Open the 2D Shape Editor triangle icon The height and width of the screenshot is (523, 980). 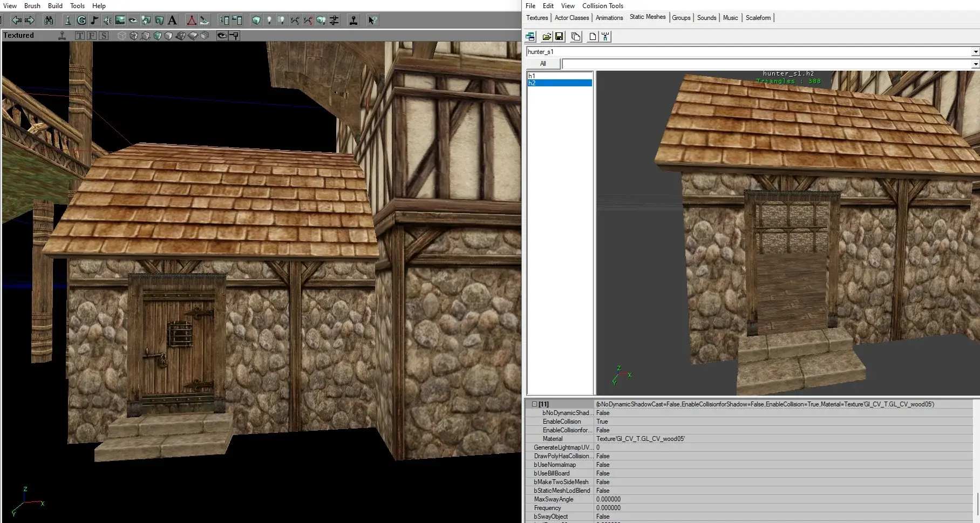tap(192, 21)
